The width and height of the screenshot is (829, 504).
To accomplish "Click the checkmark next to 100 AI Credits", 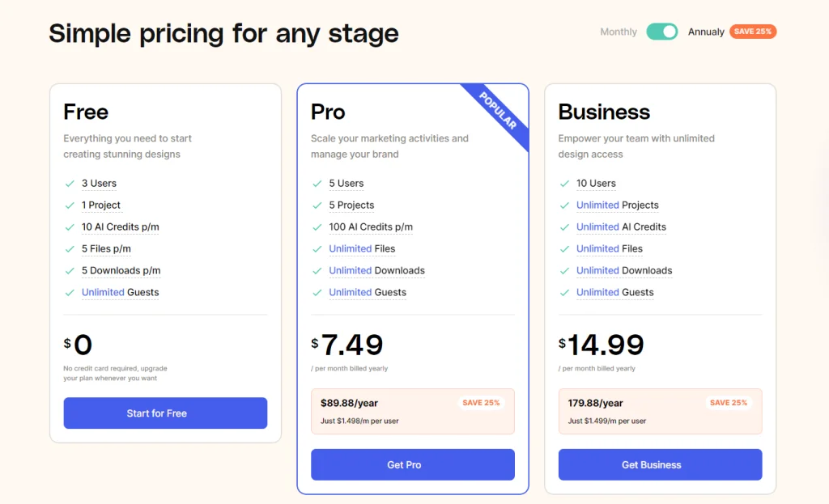I will point(317,227).
